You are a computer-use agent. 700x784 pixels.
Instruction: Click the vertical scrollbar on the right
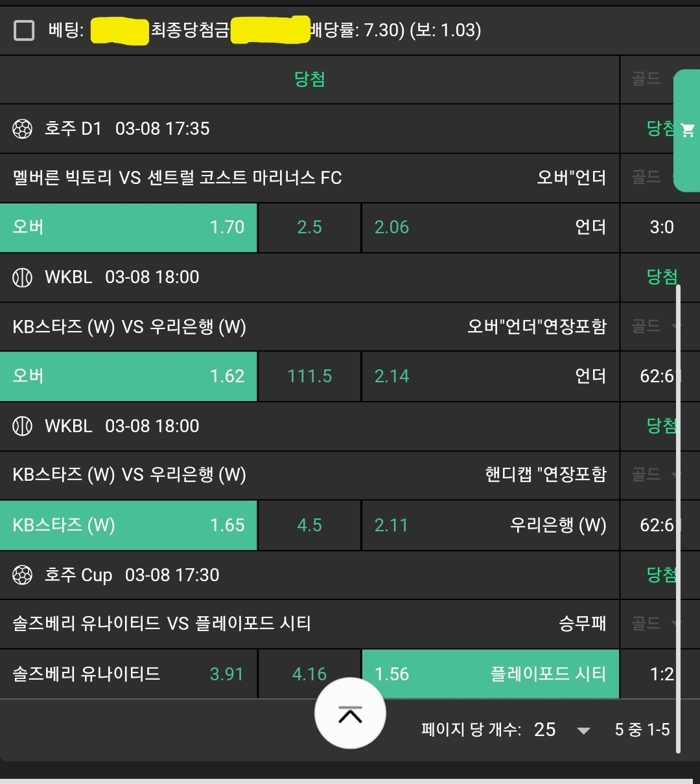(678, 518)
